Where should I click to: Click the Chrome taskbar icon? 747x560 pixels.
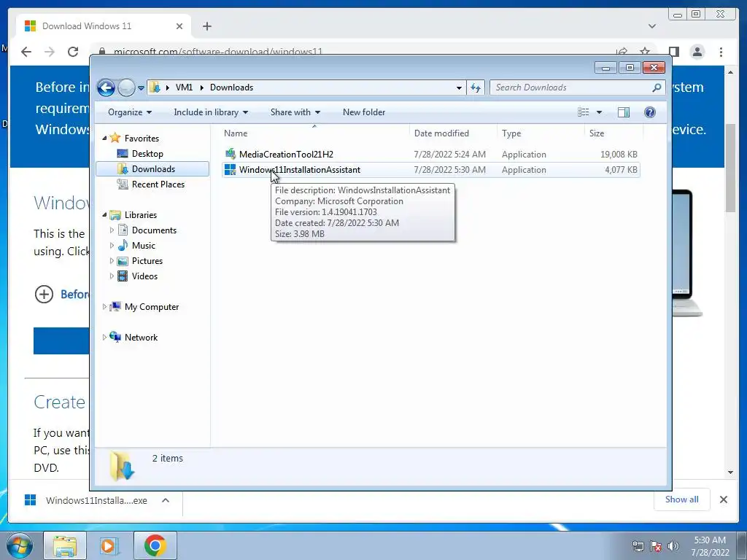coord(155,545)
